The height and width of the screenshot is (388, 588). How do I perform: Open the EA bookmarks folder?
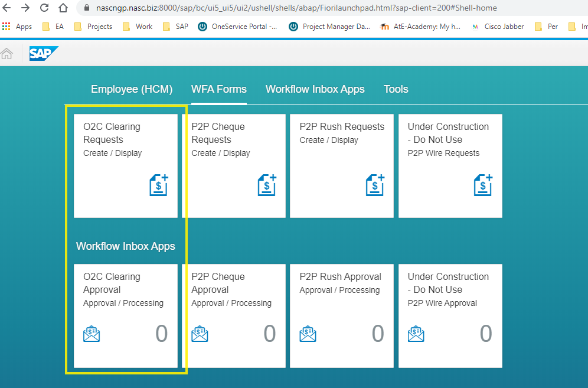click(x=53, y=26)
